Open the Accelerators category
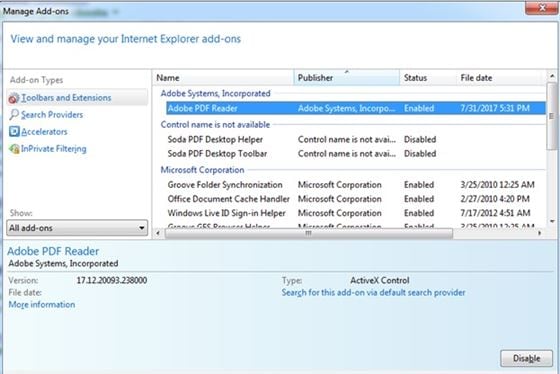The height and width of the screenshot is (374, 560). [44, 132]
